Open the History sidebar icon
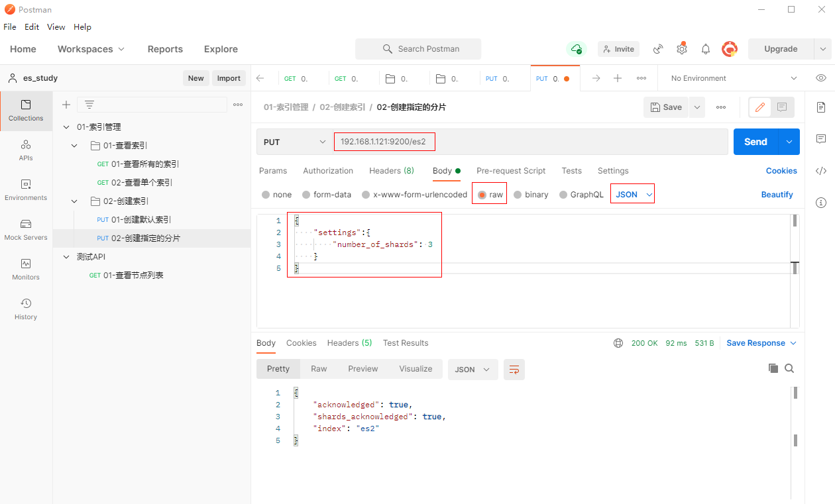Viewport: 835px width, 504px height. 26,309
